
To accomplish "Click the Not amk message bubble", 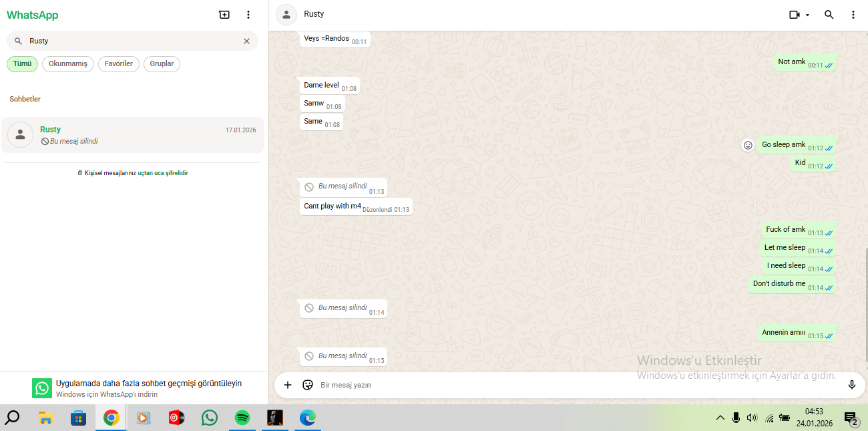I will 806,62.
